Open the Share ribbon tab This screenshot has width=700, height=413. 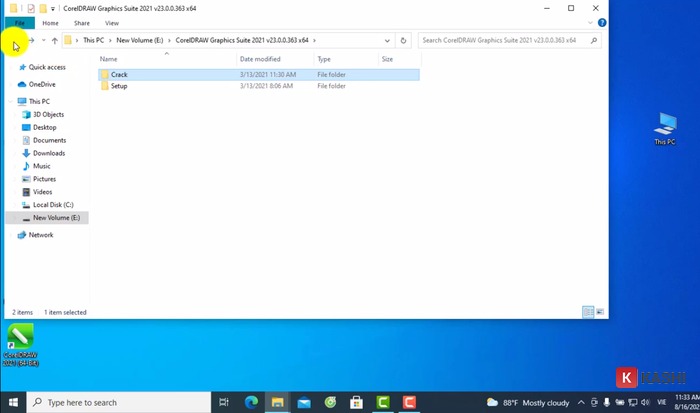[x=81, y=22]
